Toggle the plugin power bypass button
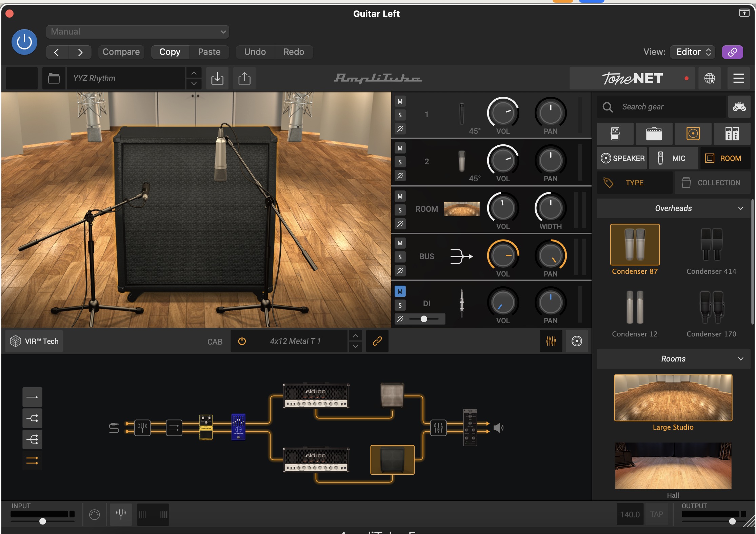The height and width of the screenshot is (534, 756). click(x=24, y=42)
